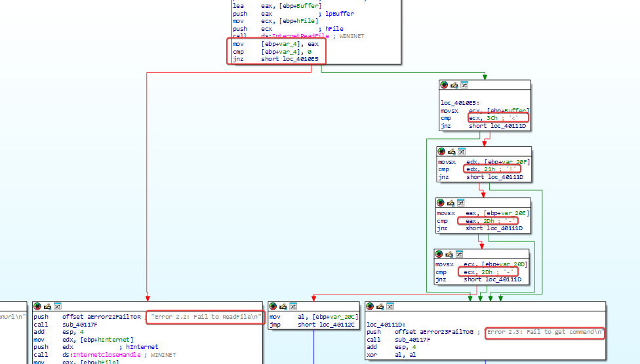Set node color on the 'cmp edx, 21h' block
This screenshot has width=640, height=364.
click(441, 152)
